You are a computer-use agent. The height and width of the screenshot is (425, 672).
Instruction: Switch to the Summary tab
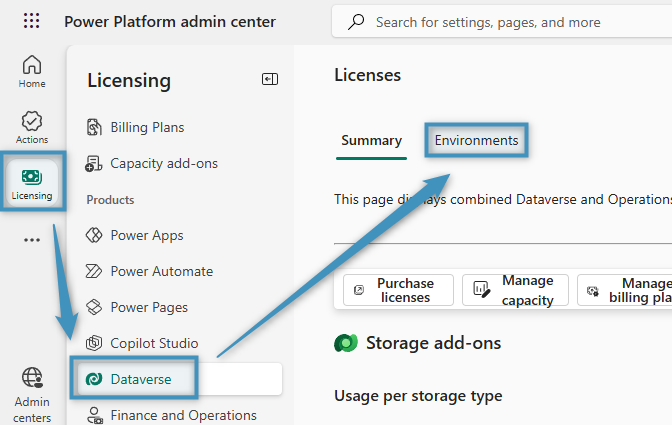pos(371,141)
